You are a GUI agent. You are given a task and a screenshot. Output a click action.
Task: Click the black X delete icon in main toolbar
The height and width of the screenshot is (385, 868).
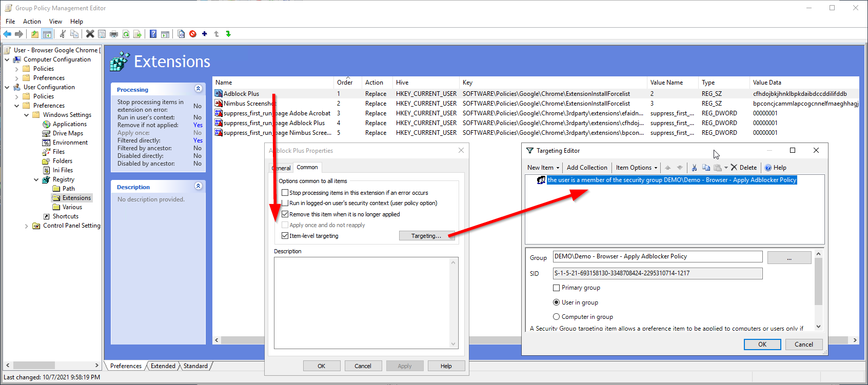coord(90,34)
